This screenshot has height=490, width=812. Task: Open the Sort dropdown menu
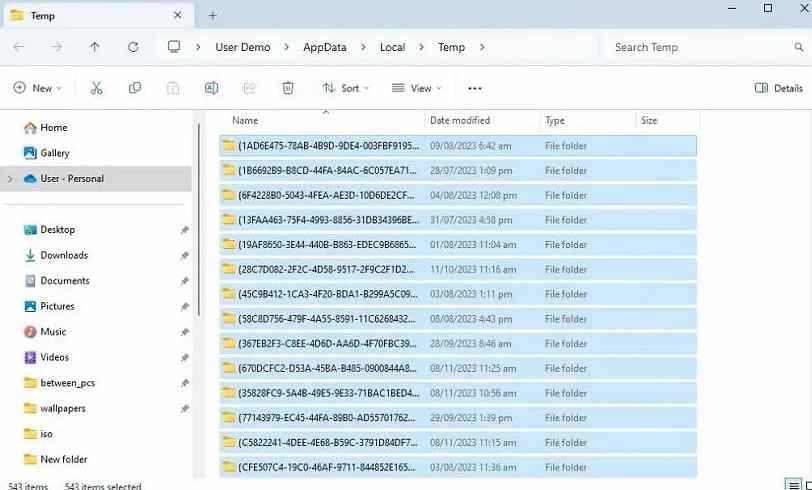coord(345,88)
